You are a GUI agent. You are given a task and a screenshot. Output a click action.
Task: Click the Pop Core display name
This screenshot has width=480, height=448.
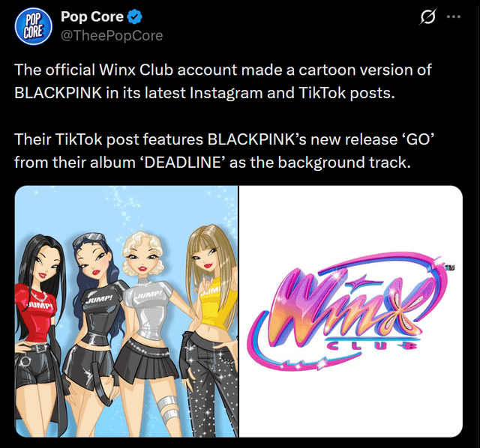(x=92, y=16)
